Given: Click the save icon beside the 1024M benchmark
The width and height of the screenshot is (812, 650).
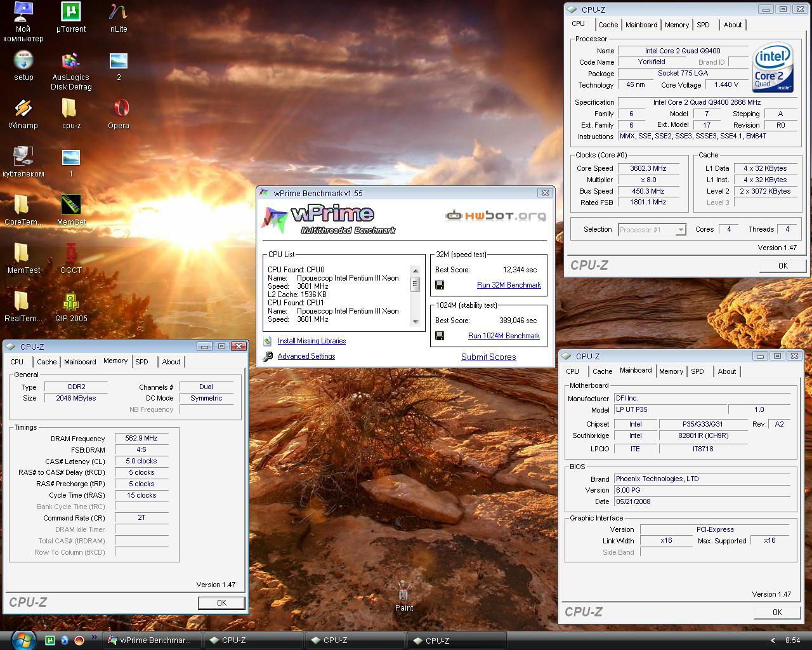Looking at the screenshot, I should coord(440,336).
